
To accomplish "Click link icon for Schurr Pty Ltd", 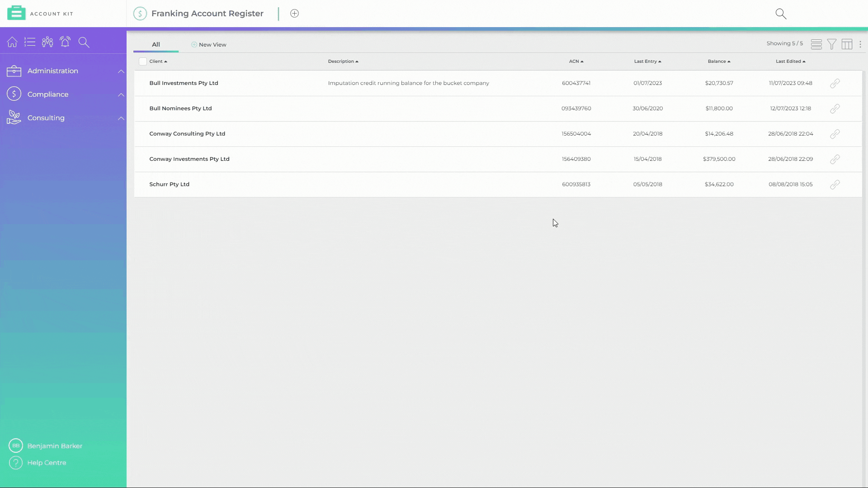I will point(835,184).
